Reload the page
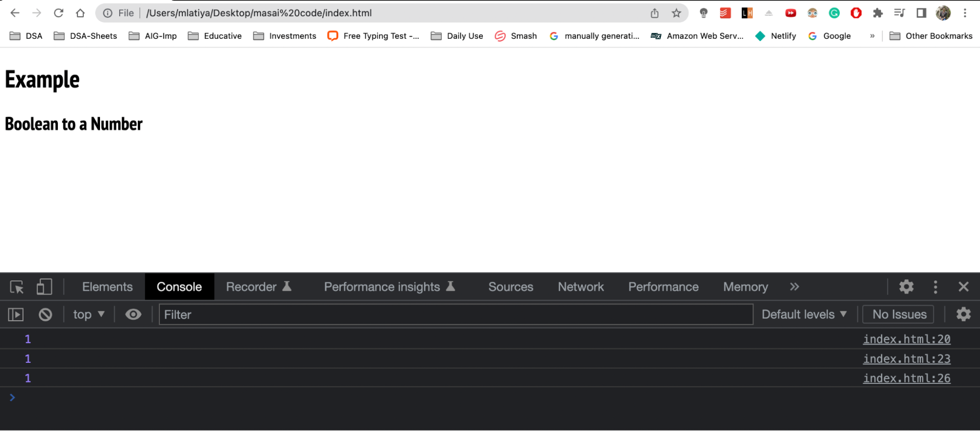Viewport: 980px width, 431px height. tap(59, 13)
